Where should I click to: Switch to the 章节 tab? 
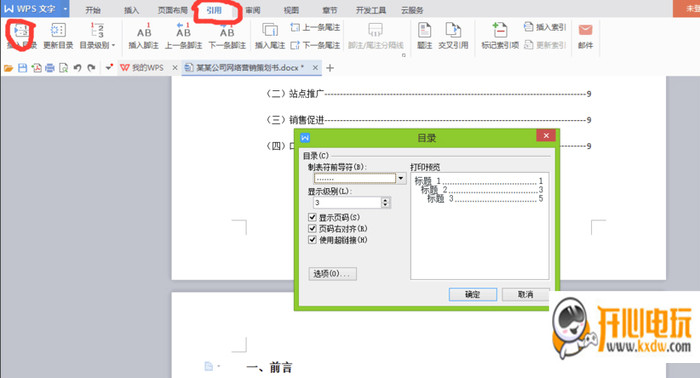tap(330, 10)
